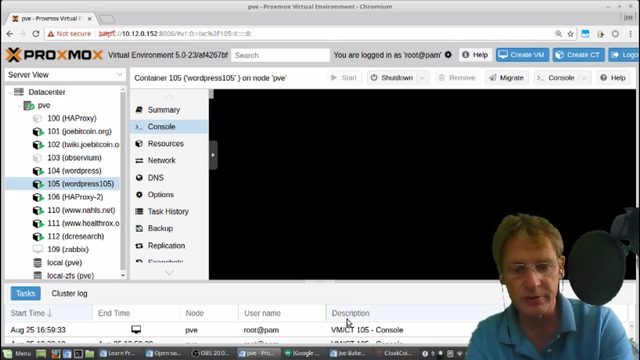
Task: Click the Remove button
Action: (x=457, y=78)
